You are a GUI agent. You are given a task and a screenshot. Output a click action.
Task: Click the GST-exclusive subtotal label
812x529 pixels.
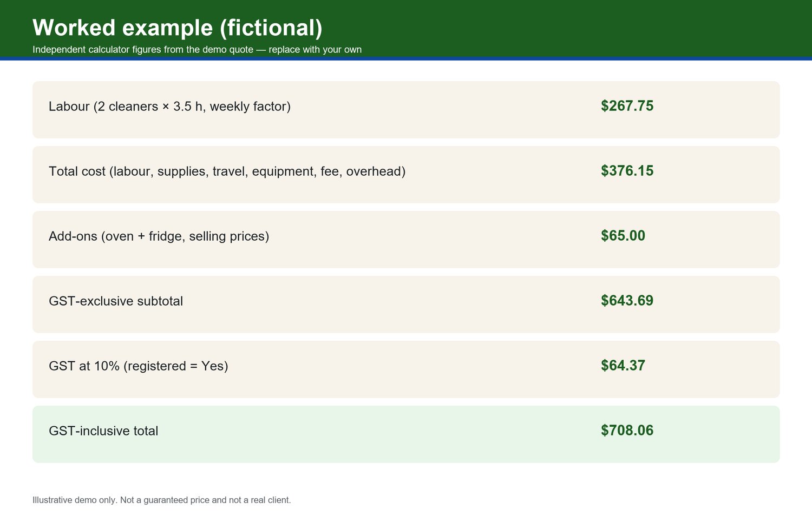pyautogui.click(x=116, y=301)
